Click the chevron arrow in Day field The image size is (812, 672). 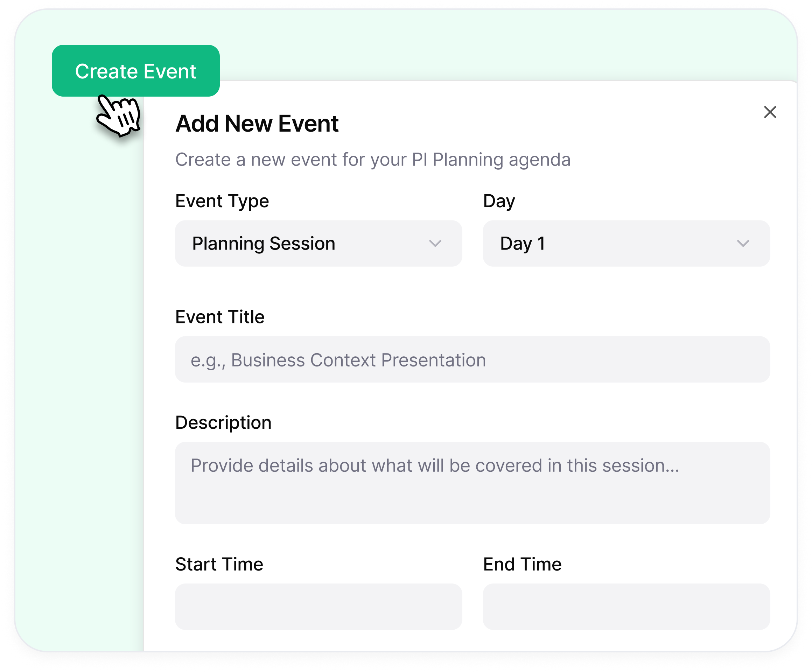743,244
